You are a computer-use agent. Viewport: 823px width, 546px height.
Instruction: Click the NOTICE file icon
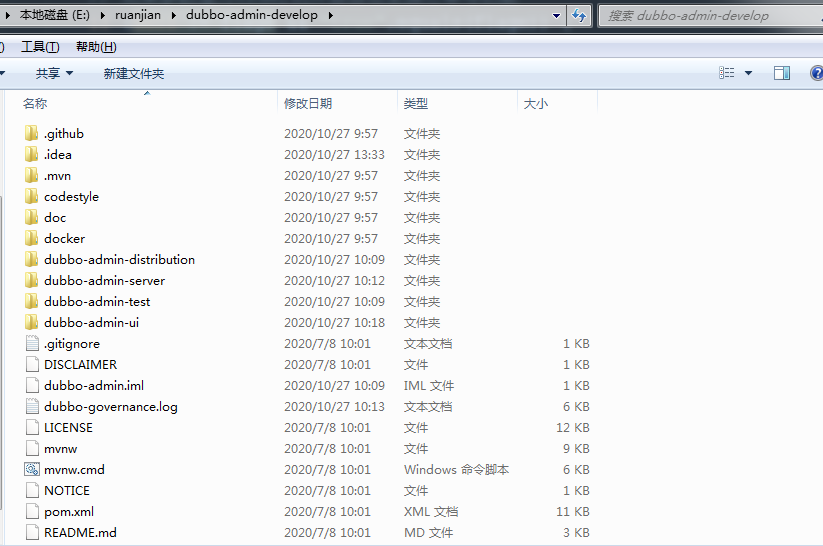click(32, 490)
